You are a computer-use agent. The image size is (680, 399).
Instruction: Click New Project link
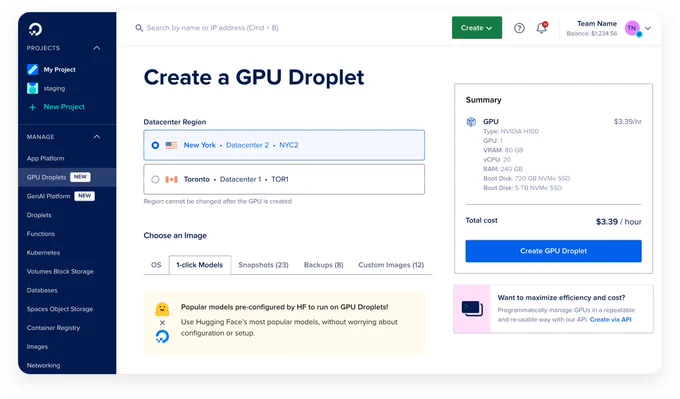(x=64, y=107)
